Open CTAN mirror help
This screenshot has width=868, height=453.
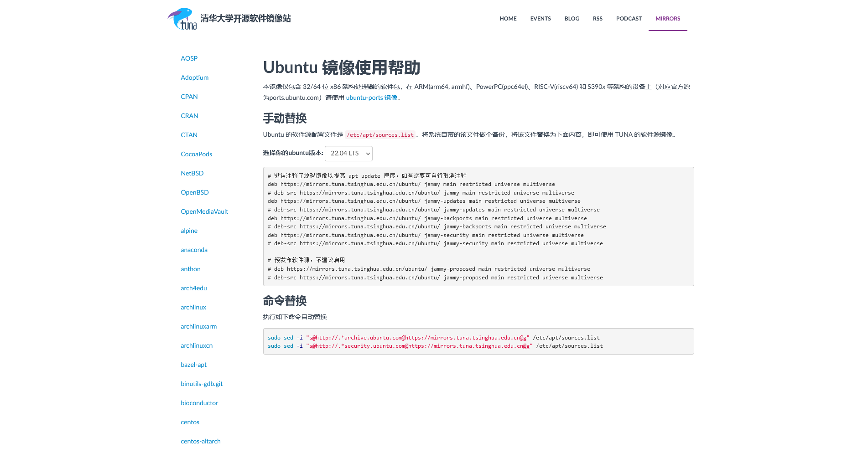pos(189,135)
